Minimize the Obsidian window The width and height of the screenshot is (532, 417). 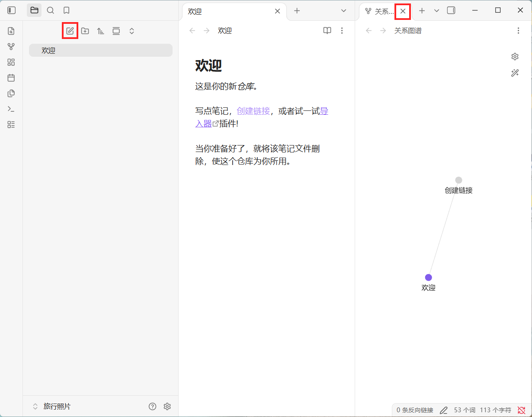click(x=475, y=10)
